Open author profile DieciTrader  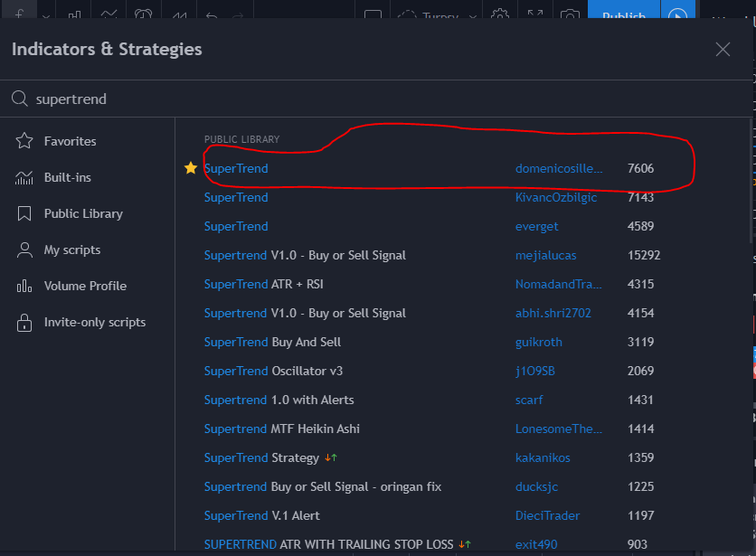pos(547,515)
